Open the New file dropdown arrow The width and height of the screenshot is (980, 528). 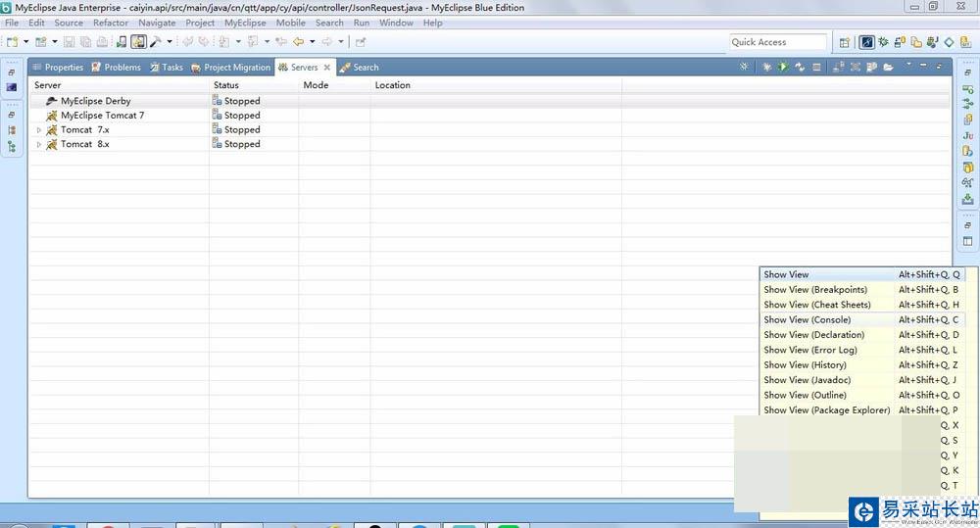[26, 42]
